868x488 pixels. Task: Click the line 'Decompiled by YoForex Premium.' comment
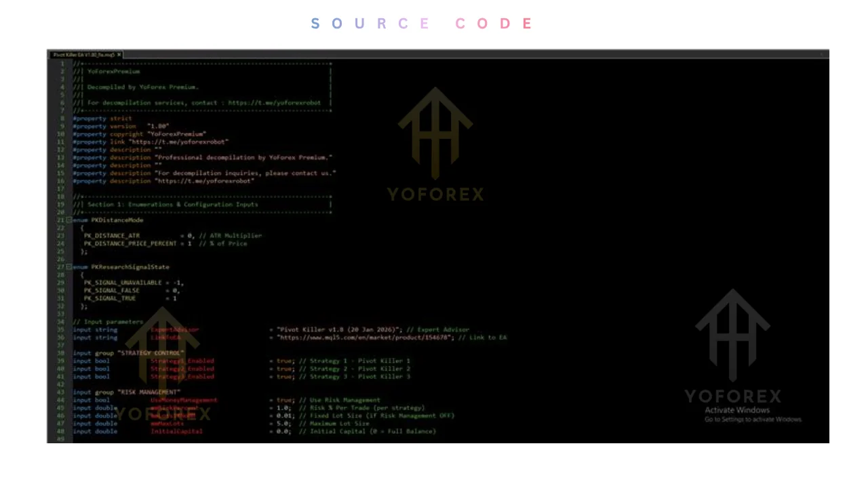click(x=142, y=87)
